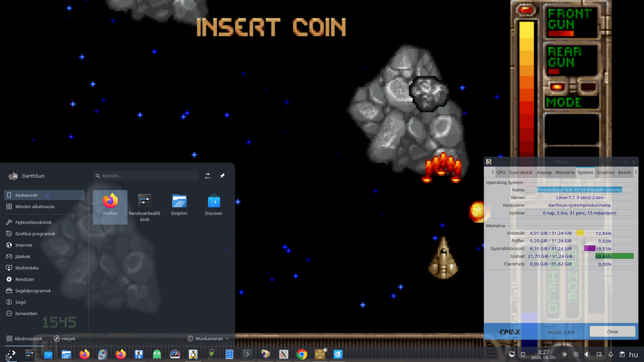Expand the Munkamenet session dropdown
This screenshot has width=644, height=362.
click(208, 339)
